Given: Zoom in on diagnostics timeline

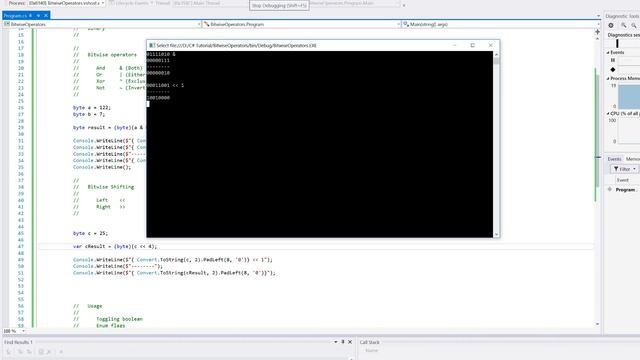Looking at the screenshot, I should [x=623, y=25].
